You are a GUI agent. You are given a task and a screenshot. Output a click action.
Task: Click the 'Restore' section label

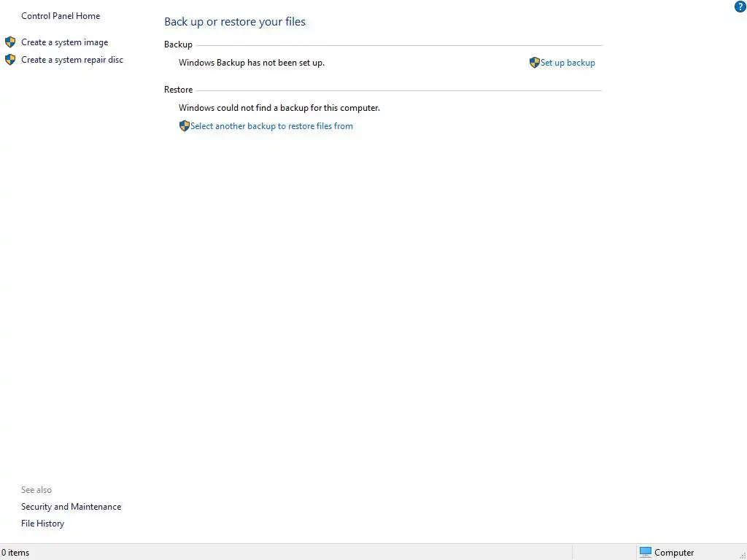click(178, 90)
